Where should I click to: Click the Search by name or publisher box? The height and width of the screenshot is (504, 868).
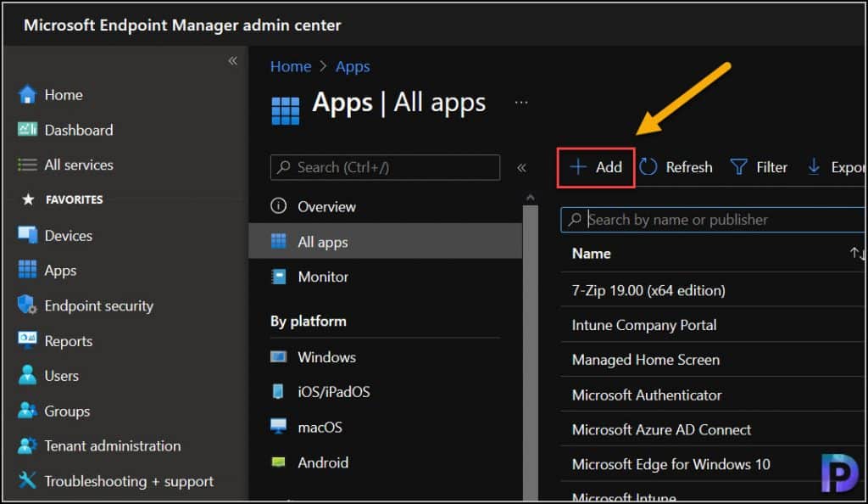click(712, 219)
